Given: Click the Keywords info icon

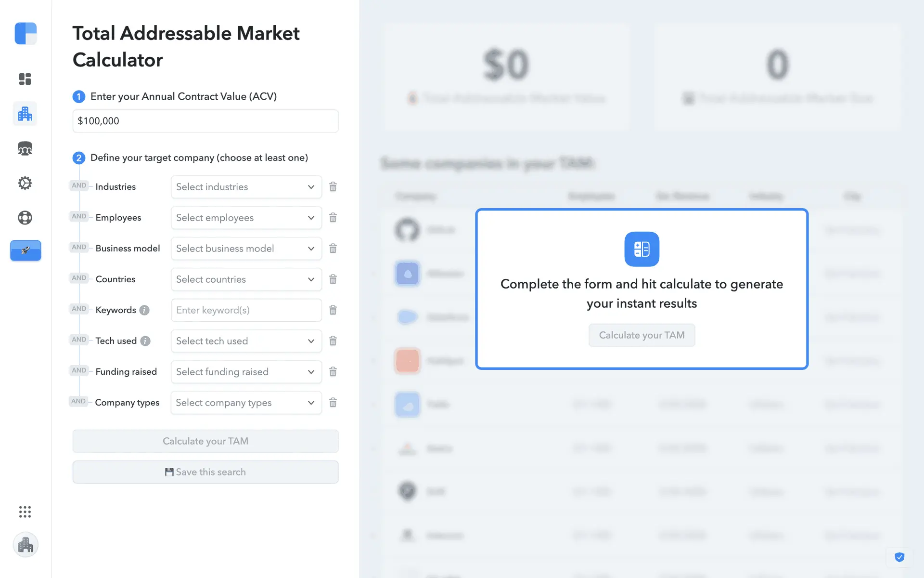Looking at the screenshot, I should click(144, 310).
